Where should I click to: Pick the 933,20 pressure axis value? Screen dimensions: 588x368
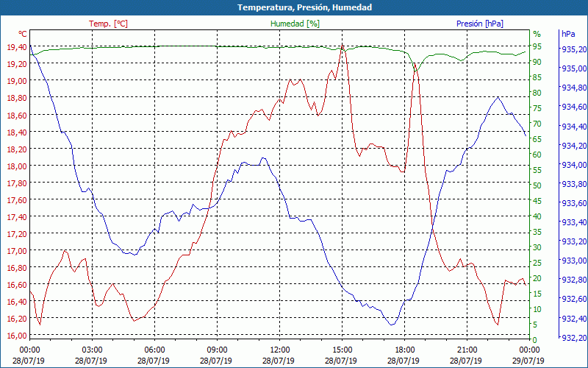[x=574, y=241]
